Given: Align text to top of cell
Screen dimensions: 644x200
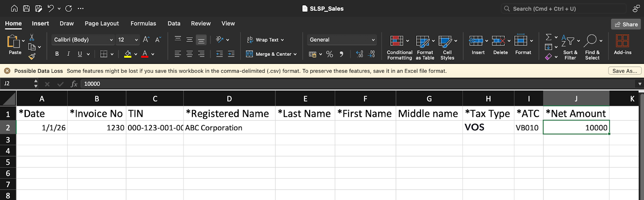Looking at the screenshot, I should coord(178,39).
